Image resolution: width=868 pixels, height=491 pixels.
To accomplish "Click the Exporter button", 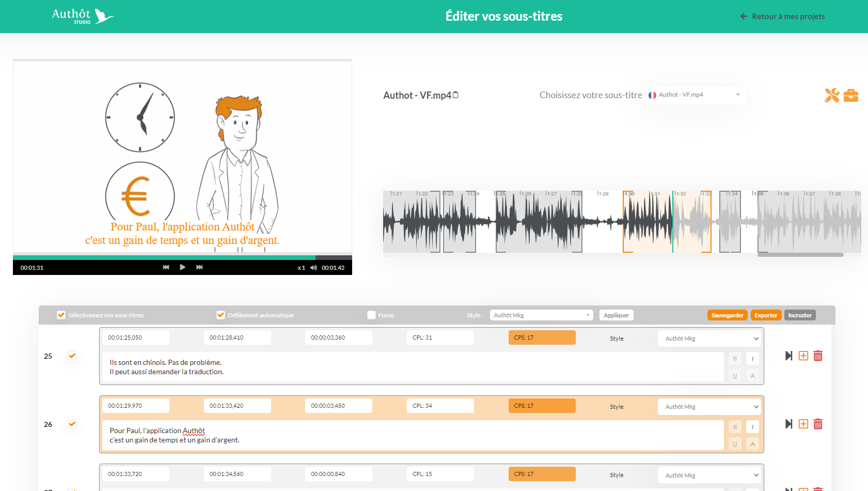I will [x=766, y=315].
